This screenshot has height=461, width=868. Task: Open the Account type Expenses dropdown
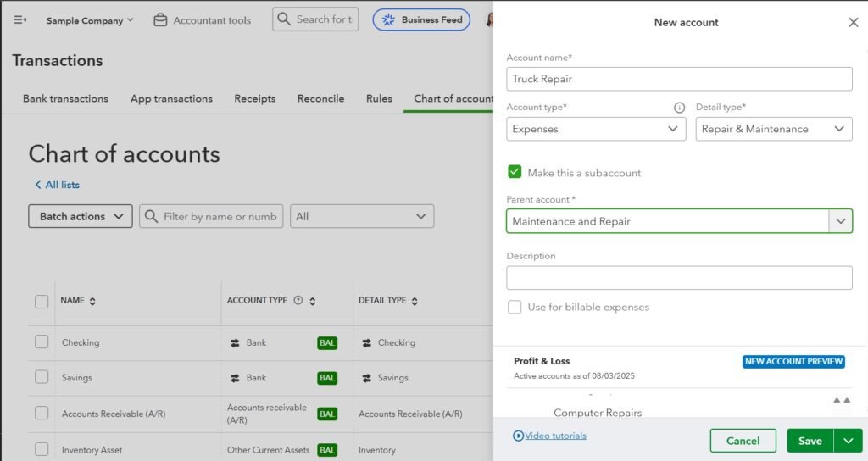point(594,129)
